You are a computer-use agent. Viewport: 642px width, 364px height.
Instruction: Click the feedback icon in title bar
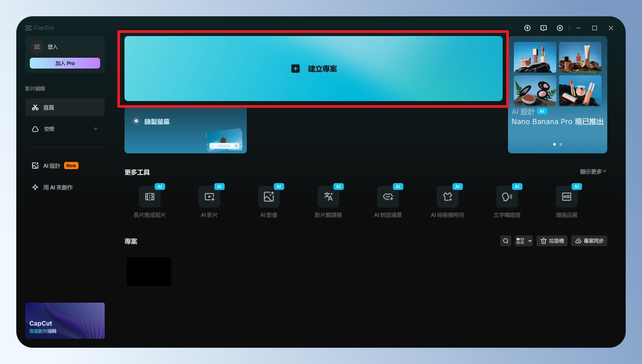point(544,28)
